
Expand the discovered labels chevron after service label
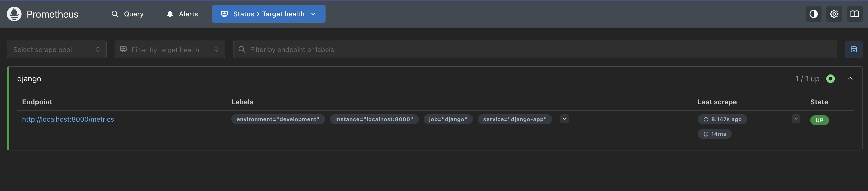(564, 119)
